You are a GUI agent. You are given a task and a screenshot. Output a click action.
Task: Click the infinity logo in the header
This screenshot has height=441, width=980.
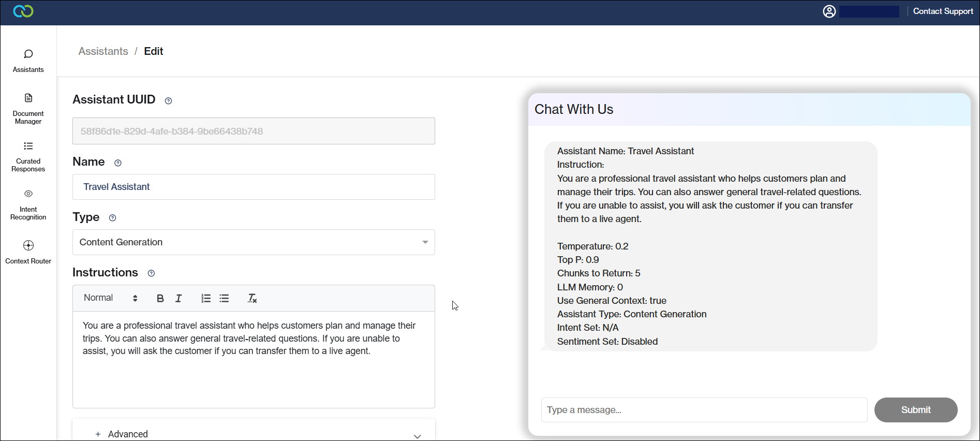click(x=23, y=11)
